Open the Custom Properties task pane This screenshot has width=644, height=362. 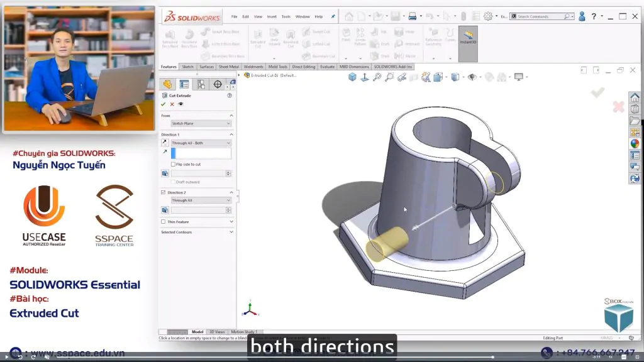(635, 155)
